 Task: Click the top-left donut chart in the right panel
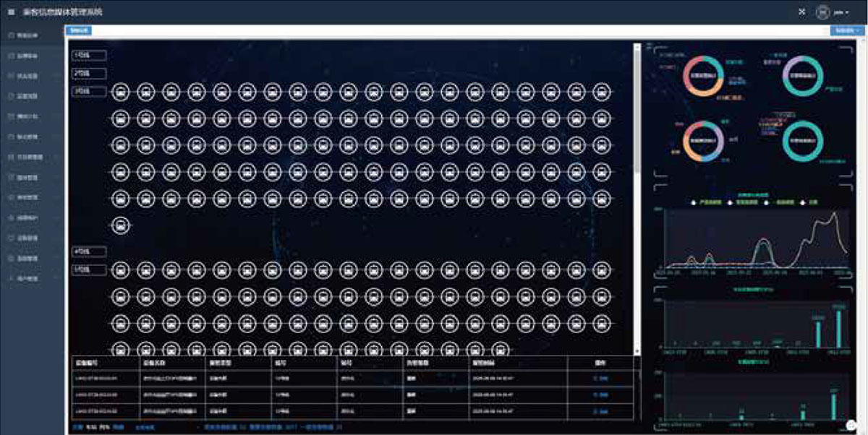(x=704, y=75)
